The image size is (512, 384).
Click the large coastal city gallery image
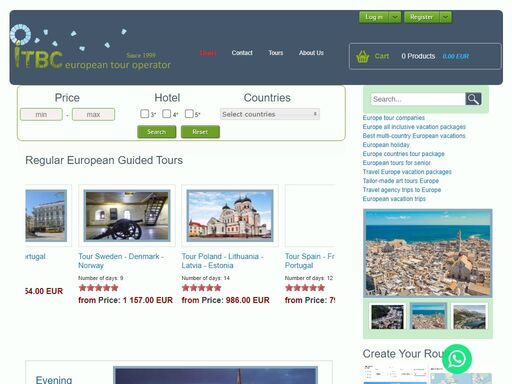pyautogui.click(x=428, y=253)
